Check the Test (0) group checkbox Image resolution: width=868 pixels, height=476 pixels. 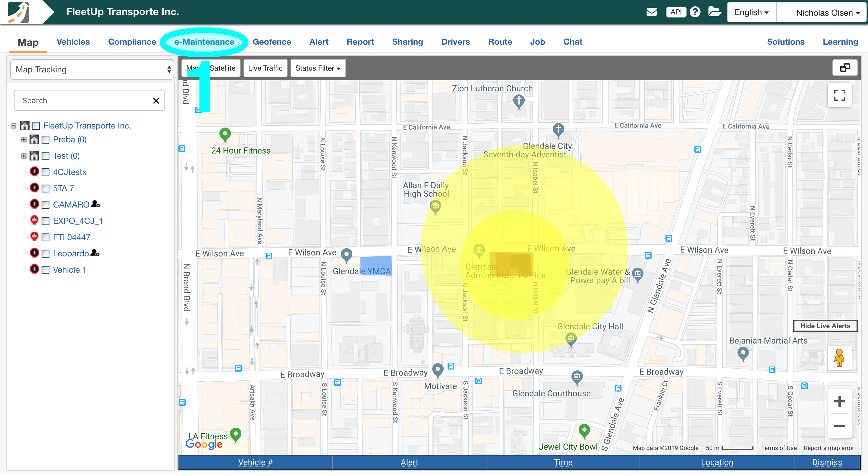pyautogui.click(x=46, y=156)
